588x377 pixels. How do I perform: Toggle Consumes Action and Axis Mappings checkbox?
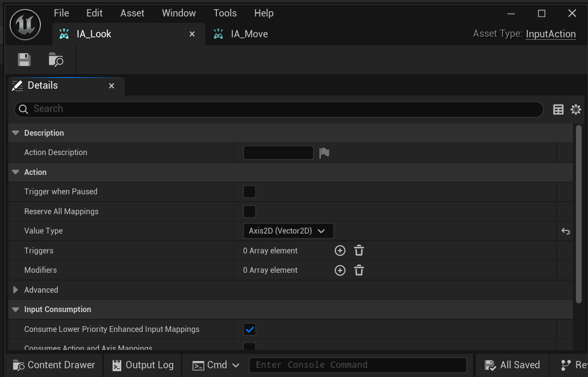click(x=249, y=346)
